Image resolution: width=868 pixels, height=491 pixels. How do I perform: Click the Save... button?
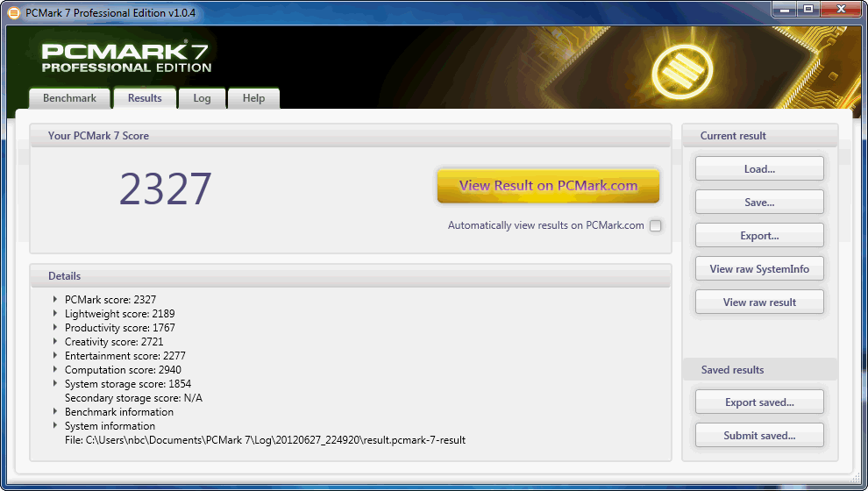coord(759,202)
